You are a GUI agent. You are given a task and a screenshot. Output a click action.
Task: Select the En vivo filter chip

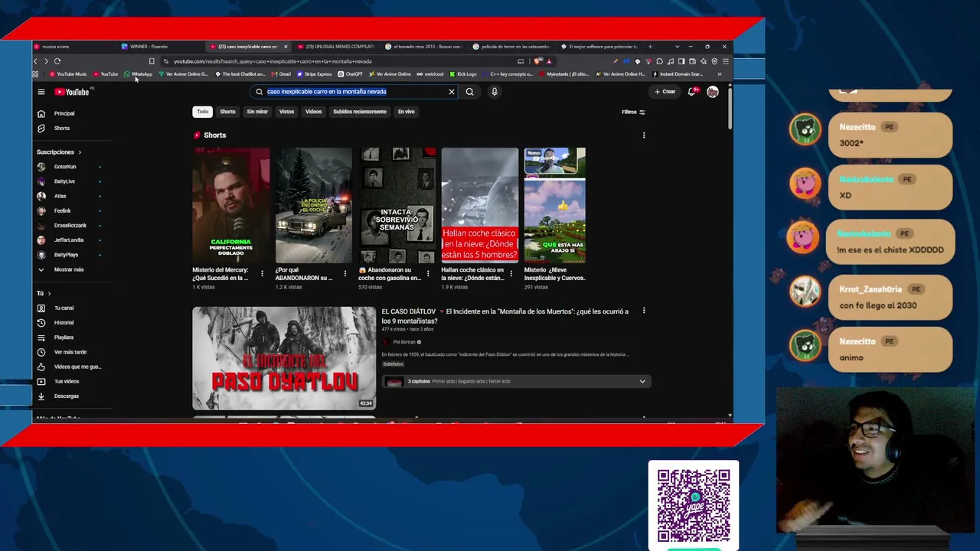(x=407, y=112)
